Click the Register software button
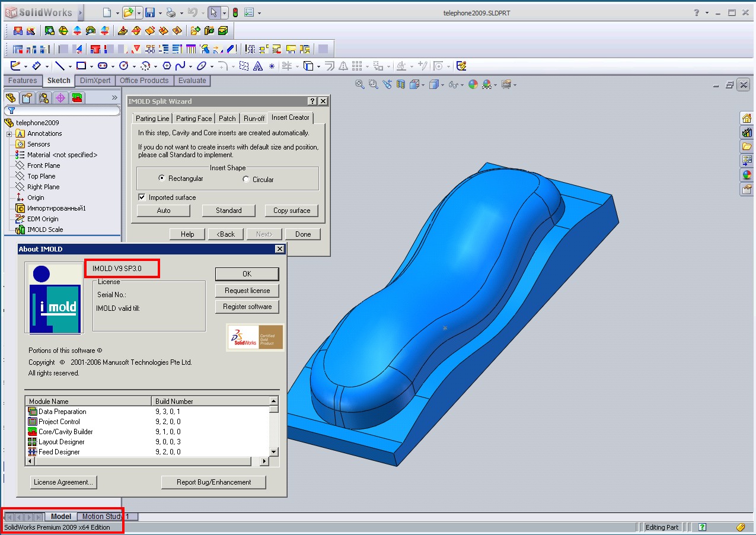The width and height of the screenshot is (756, 535). click(247, 307)
